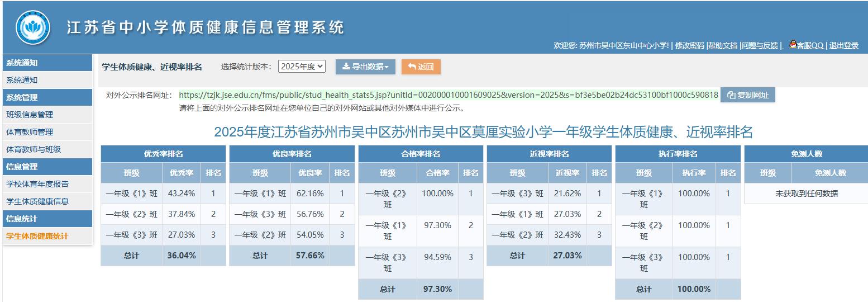The height and width of the screenshot is (302, 868).
Task: Click the 免测人数 table header
Action: pyautogui.click(x=807, y=154)
